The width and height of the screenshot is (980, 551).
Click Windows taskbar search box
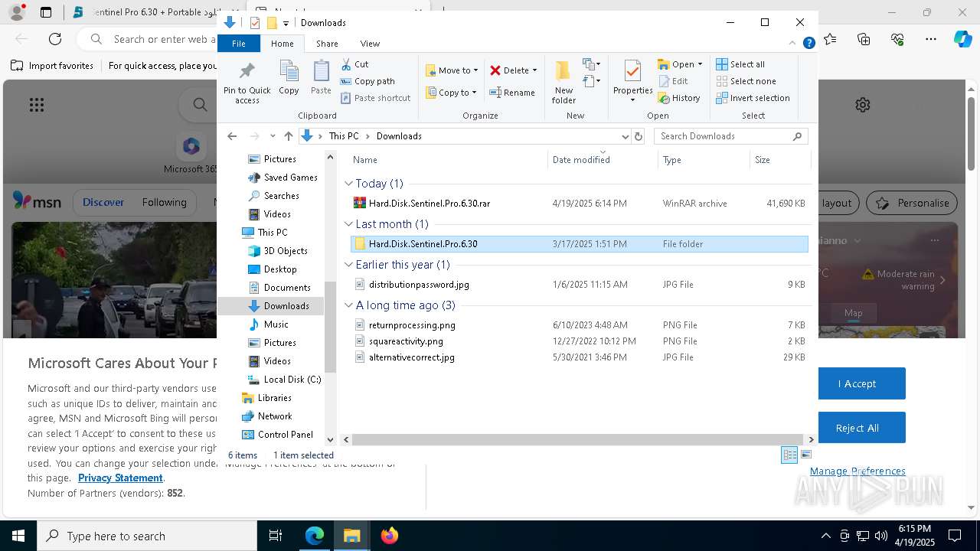point(147,536)
